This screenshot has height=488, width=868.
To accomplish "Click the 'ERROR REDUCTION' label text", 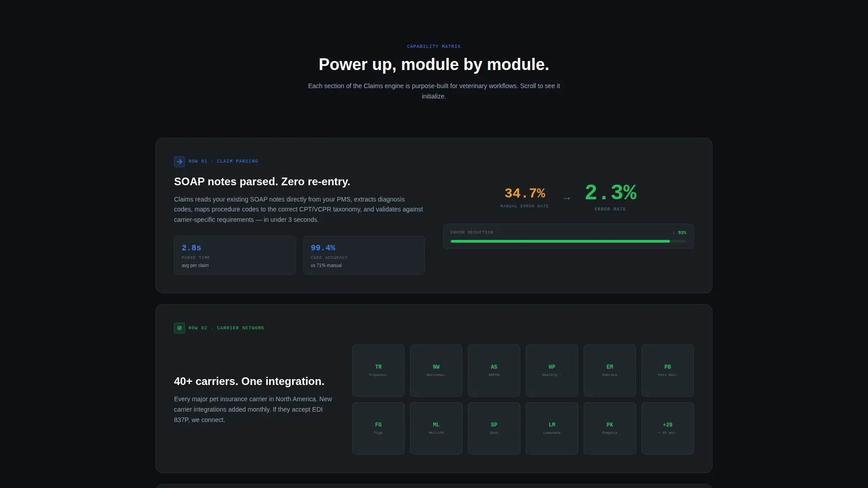I will click(x=472, y=233).
